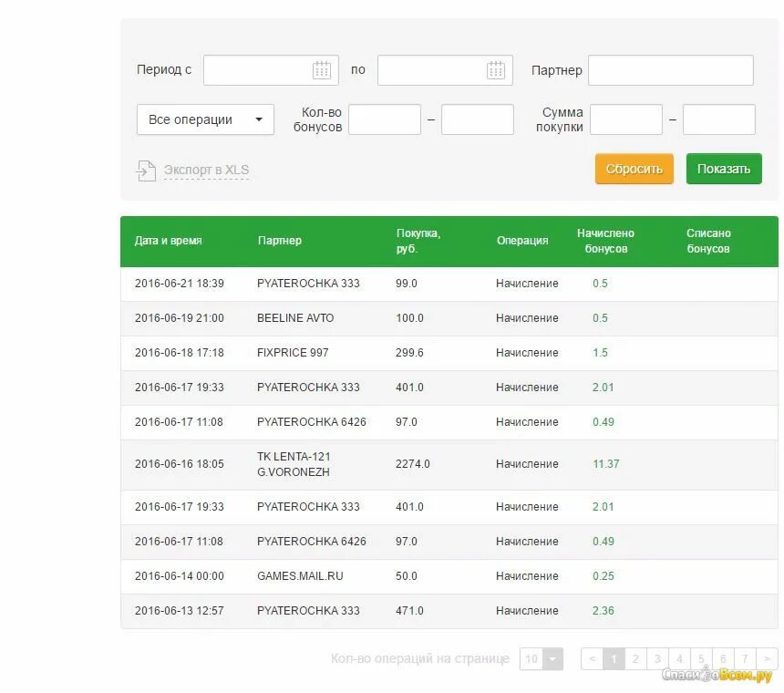Select the date 2016-06-18 17:18
784x693 pixels.
tap(180, 353)
